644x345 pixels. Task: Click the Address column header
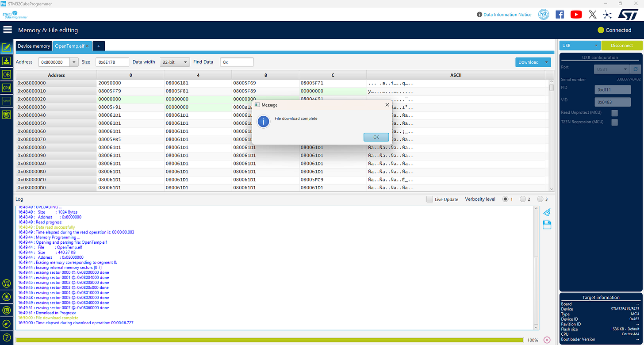coord(56,75)
